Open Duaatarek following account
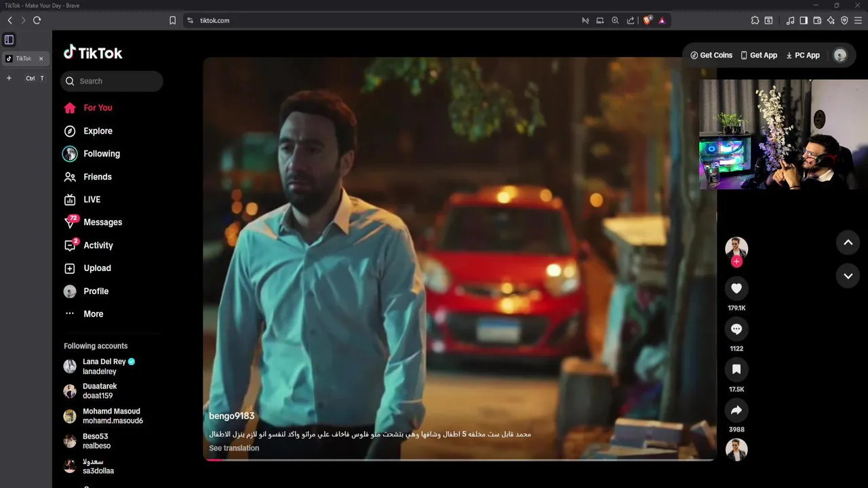 90,391
